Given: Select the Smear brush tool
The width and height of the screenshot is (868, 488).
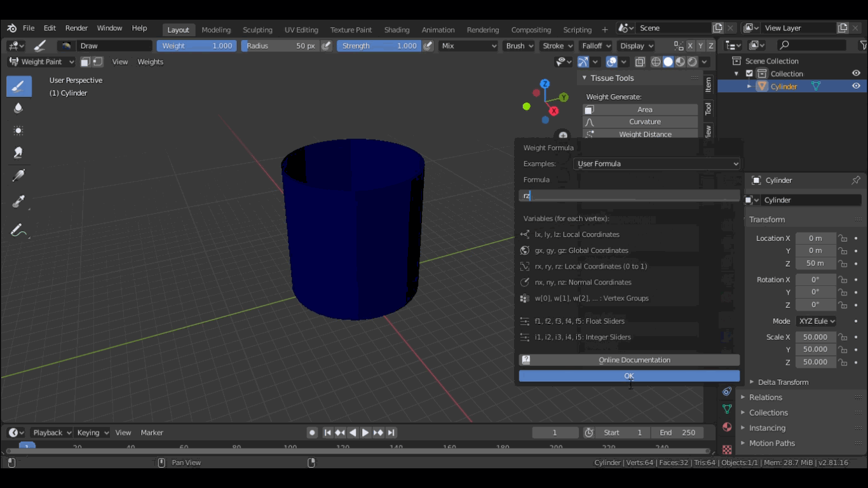Looking at the screenshot, I should pyautogui.click(x=18, y=152).
